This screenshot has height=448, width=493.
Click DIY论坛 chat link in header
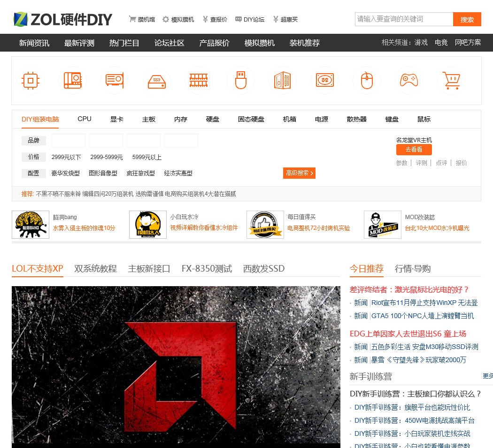coord(250,20)
